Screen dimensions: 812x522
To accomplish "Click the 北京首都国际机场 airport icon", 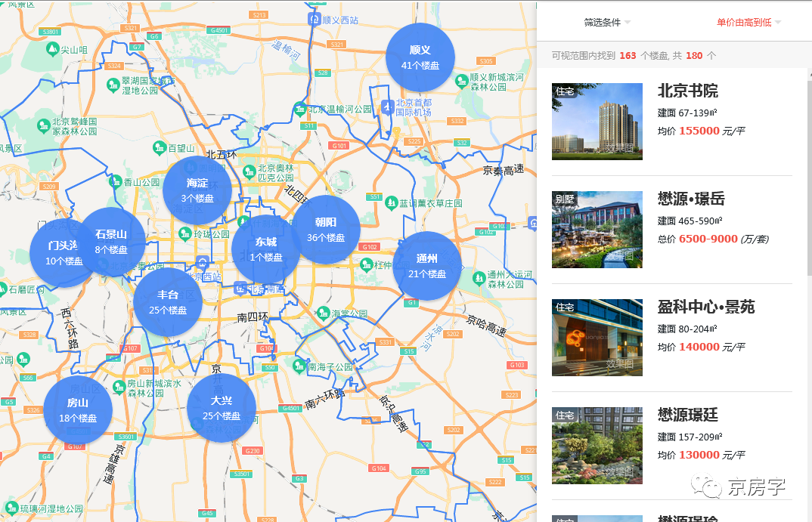I will tap(388, 107).
